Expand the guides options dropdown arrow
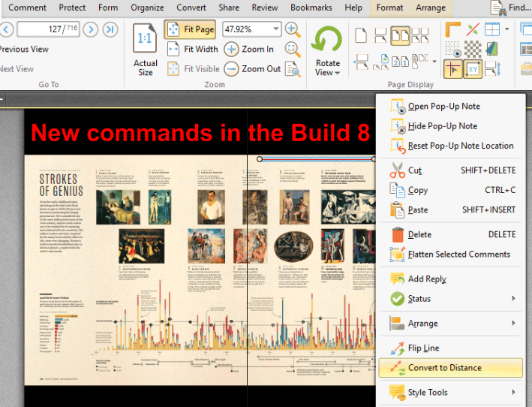This screenshot has height=407, width=532. [x=507, y=29]
